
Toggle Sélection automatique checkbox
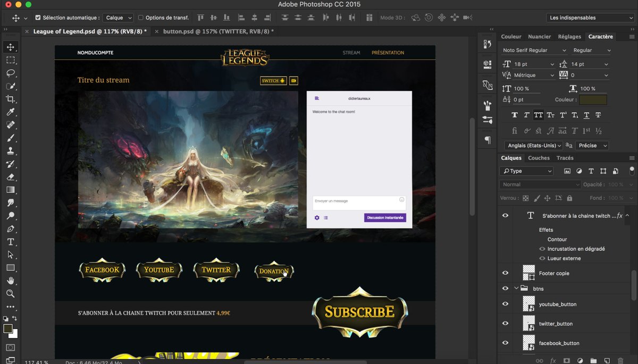pos(38,18)
